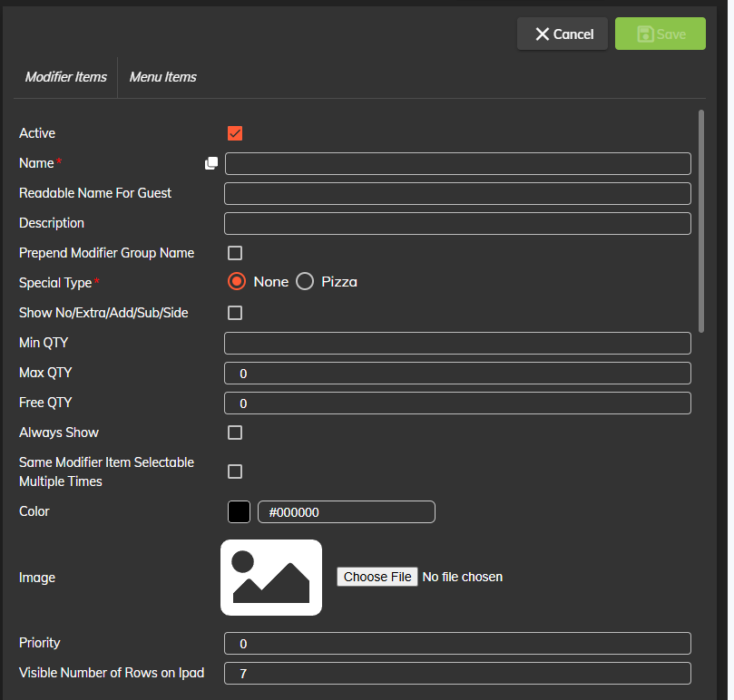This screenshot has height=700, width=734.
Task: Enable Prepend Modifier Group Name checkbox
Action: [x=235, y=253]
